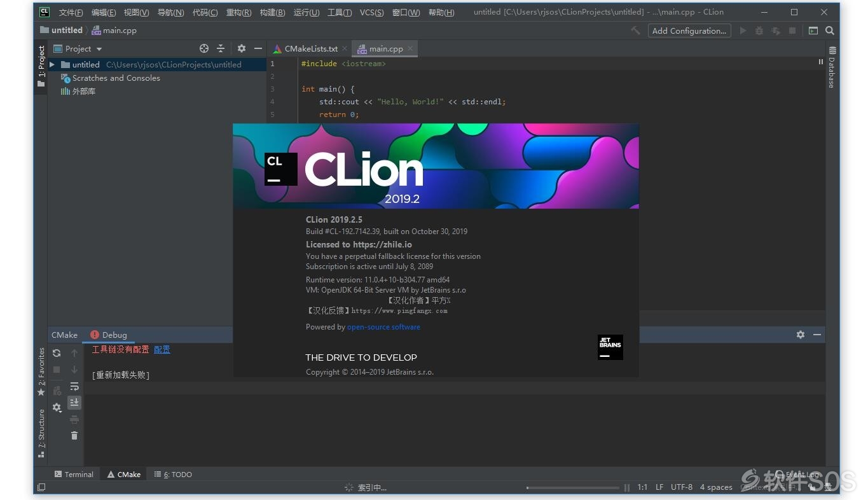Open the Z: Structure side tab
This screenshot has height=500, width=868.
pos(41,433)
